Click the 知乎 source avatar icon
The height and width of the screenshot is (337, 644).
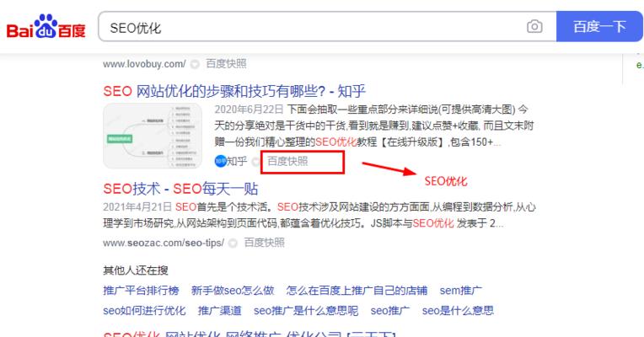220,161
